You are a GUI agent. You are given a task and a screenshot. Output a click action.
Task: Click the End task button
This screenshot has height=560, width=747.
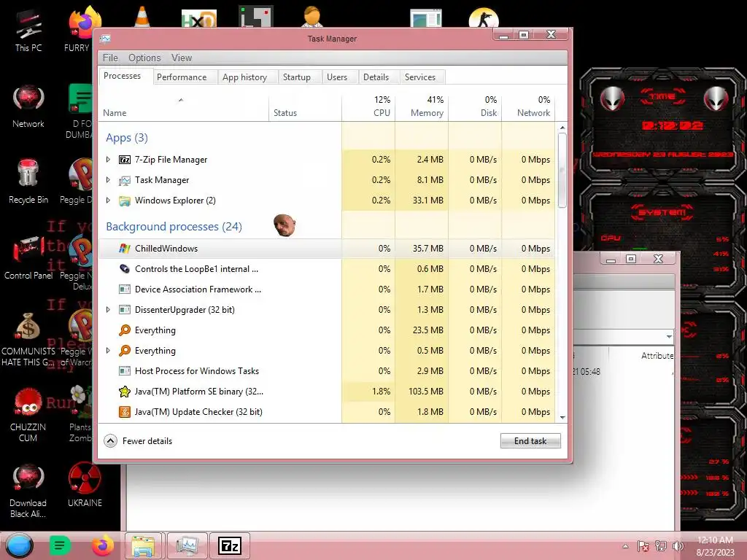[530, 441]
